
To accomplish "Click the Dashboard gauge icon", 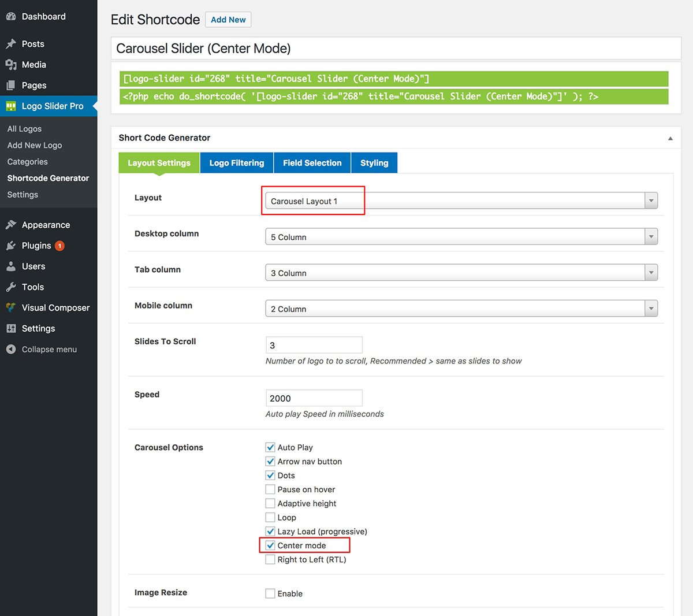I will pyautogui.click(x=10, y=17).
